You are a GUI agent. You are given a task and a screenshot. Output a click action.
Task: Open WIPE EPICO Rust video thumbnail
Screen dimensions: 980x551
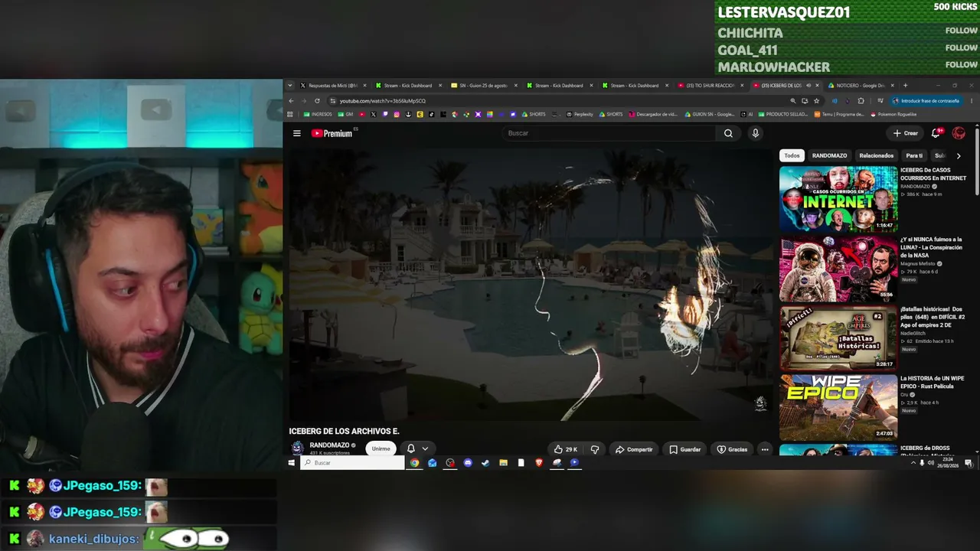[838, 408]
